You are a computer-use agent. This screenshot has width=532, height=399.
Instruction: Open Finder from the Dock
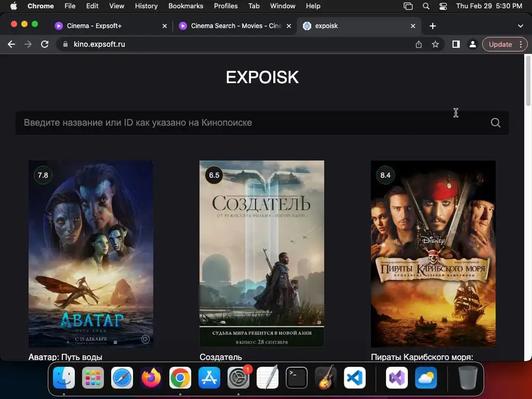64,378
